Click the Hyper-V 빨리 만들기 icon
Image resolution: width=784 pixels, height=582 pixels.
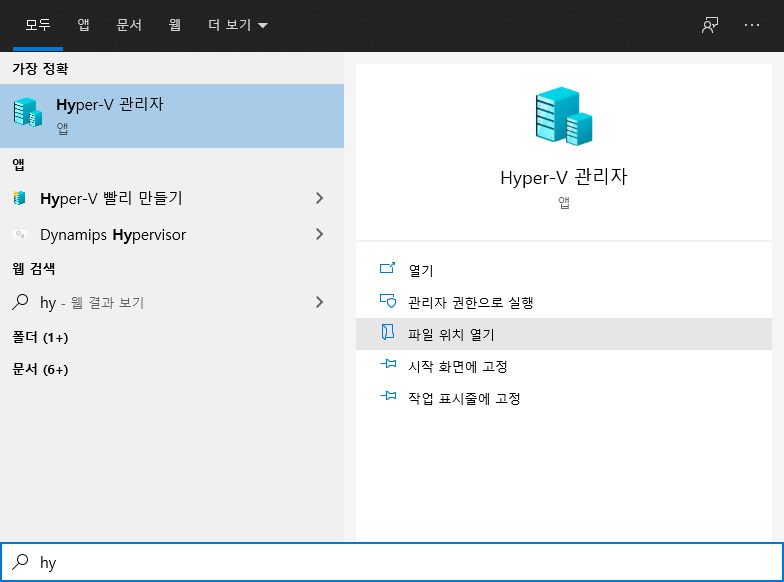pyautogui.click(x=20, y=198)
